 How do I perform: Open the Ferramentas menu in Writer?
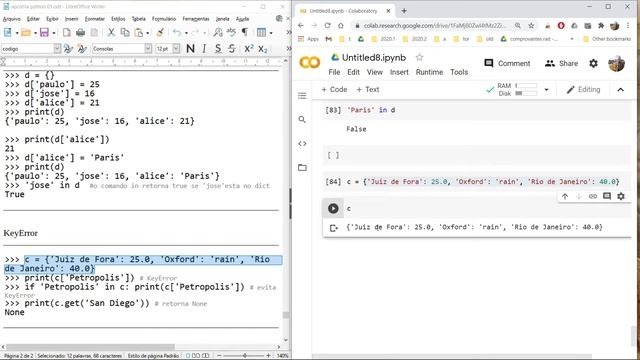(x=196, y=19)
